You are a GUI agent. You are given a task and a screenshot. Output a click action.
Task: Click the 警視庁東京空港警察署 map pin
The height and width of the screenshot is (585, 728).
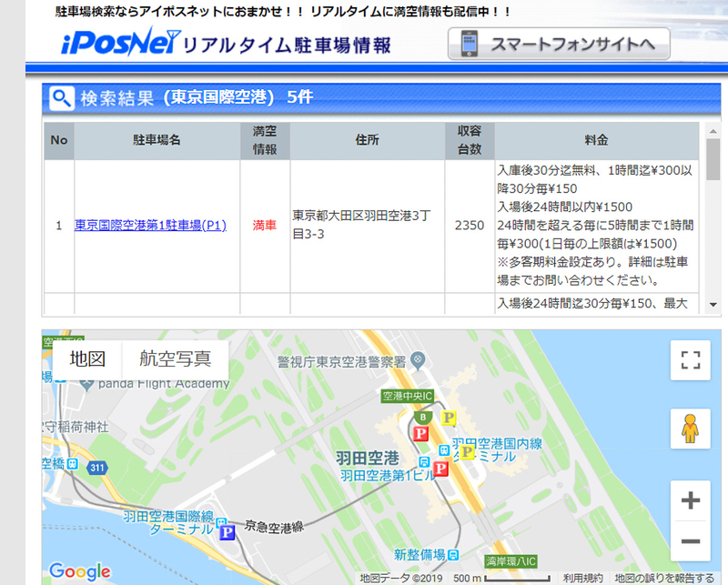click(x=419, y=361)
